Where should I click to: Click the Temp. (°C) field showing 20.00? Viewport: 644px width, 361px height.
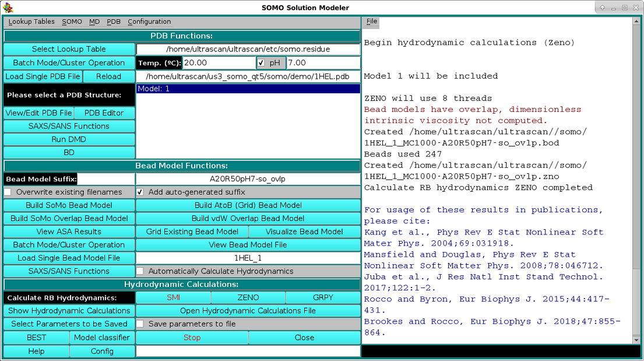click(219, 63)
